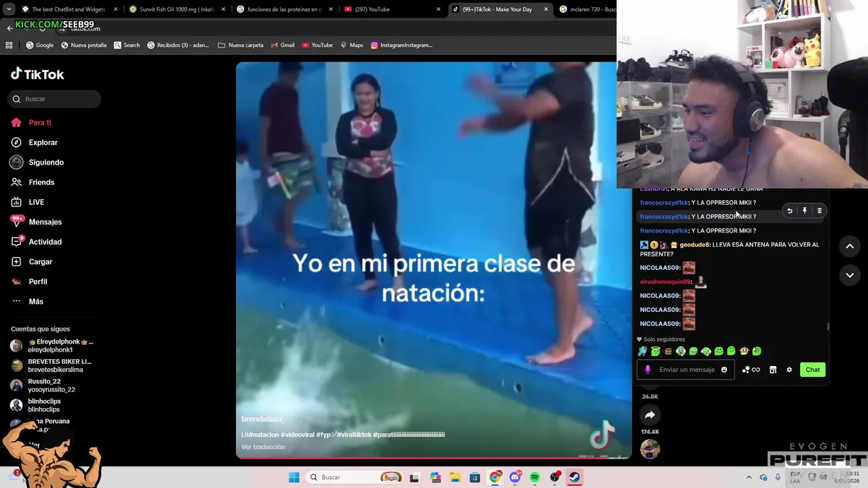
Task: Focus the Buscar search field in TikTok
Action: [54, 99]
